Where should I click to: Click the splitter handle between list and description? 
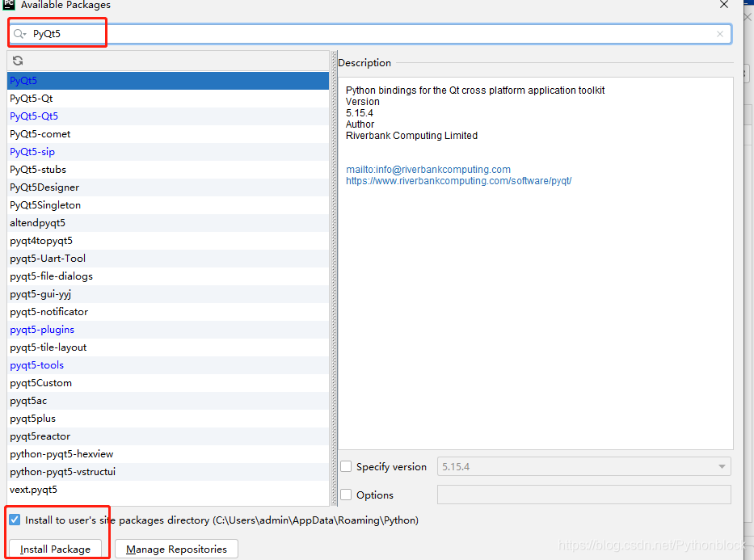tap(334, 279)
